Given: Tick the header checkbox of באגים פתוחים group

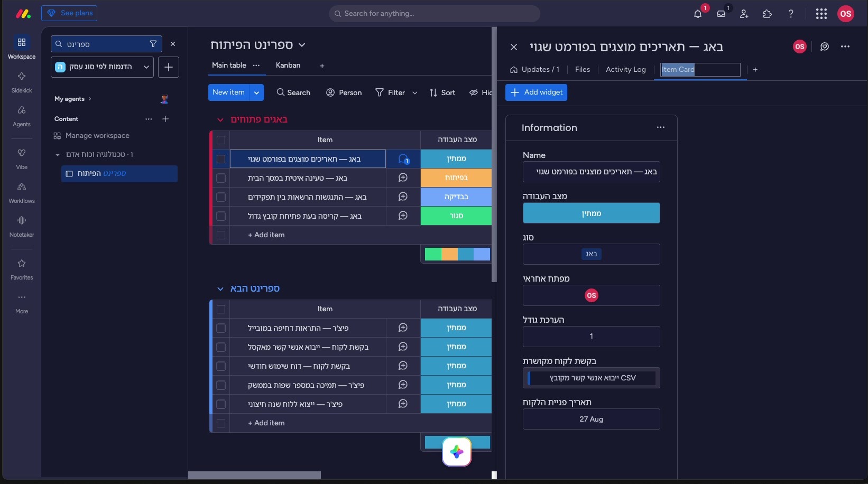Looking at the screenshot, I should (221, 140).
